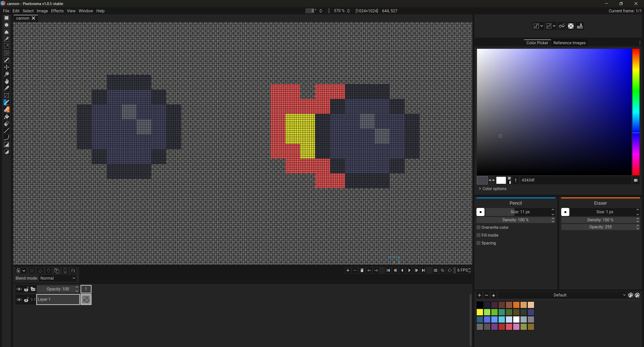Choose the Crop tool
This screenshot has height=347, width=644.
pyautogui.click(x=7, y=95)
